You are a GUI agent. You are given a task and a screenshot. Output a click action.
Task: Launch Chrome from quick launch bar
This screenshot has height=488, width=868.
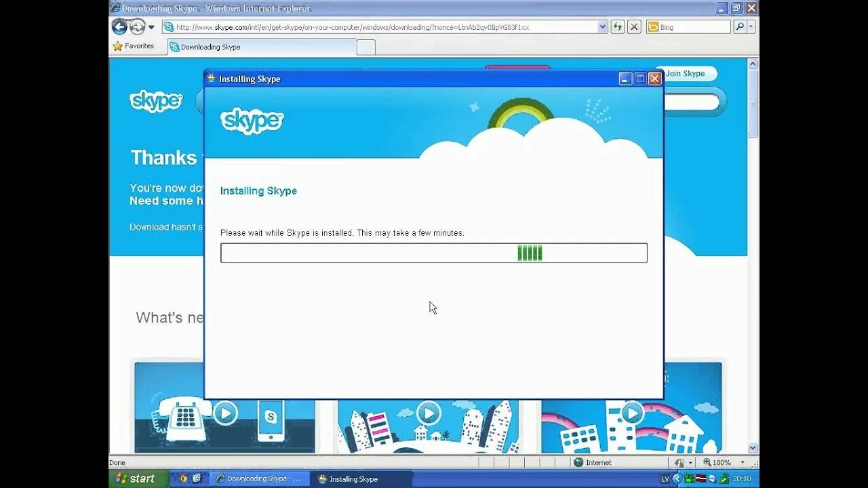click(182, 479)
